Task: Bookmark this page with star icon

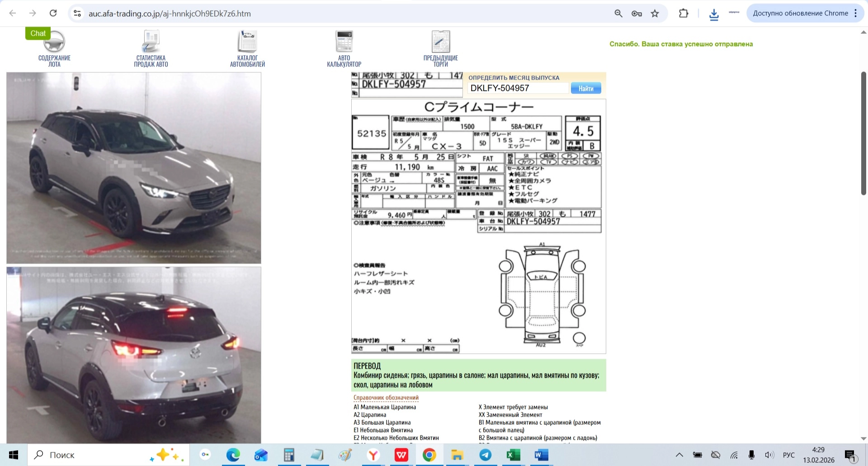Action: pyautogui.click(x=655, y=14)
